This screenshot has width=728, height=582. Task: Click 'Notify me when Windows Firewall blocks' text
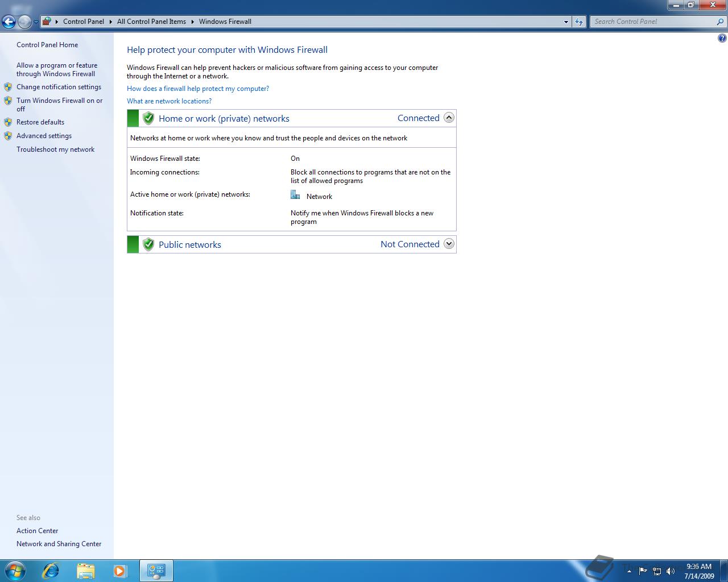pyautogui.click(x=362, y=217)
